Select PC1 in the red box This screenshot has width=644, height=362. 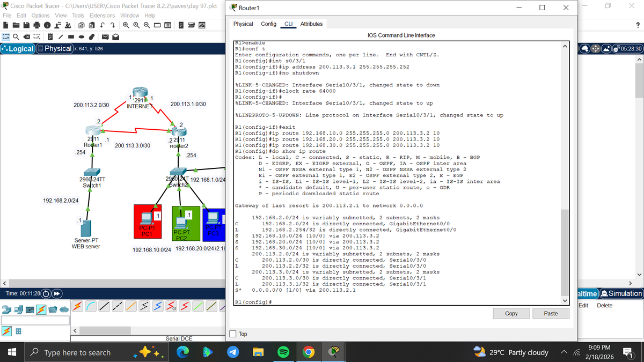click(x=147, y=218)
